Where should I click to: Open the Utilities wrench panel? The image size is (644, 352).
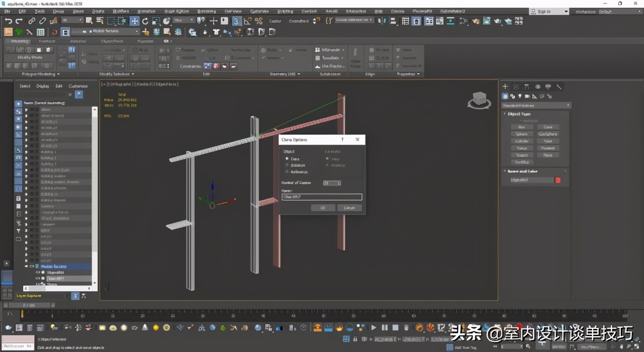coord(559,87)
